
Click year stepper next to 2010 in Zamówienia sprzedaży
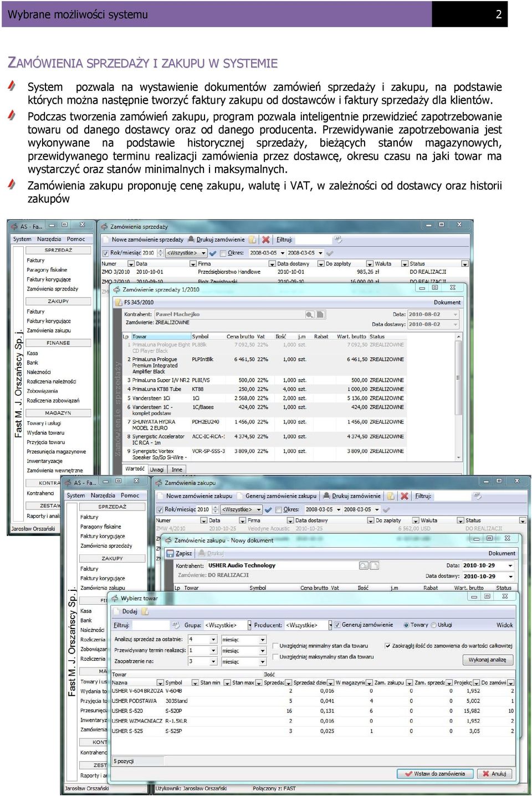click(161, 253)
